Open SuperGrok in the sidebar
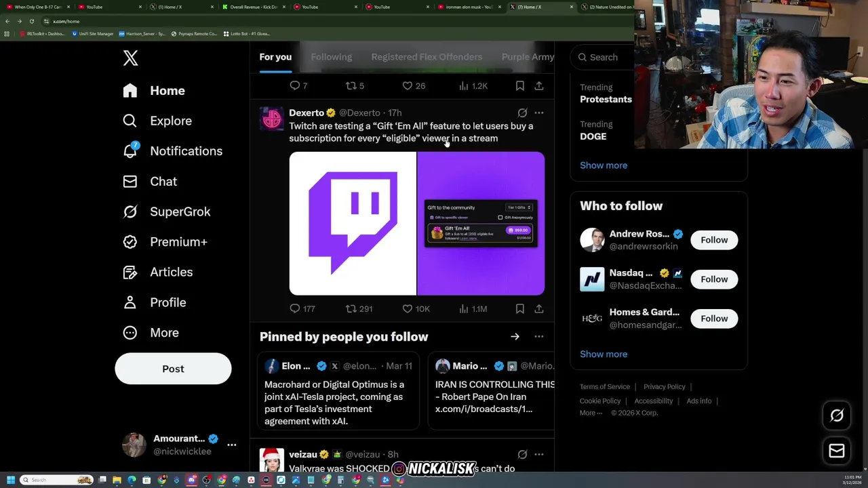 [167, 211]
